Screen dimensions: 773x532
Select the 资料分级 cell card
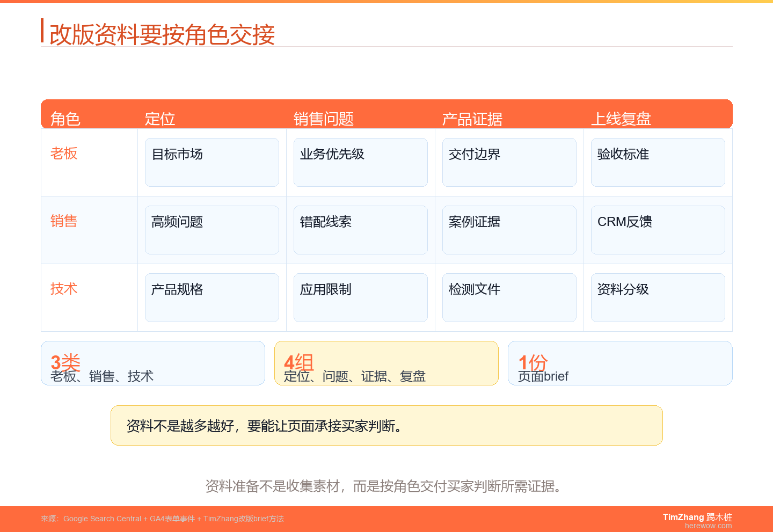point(658,298)
